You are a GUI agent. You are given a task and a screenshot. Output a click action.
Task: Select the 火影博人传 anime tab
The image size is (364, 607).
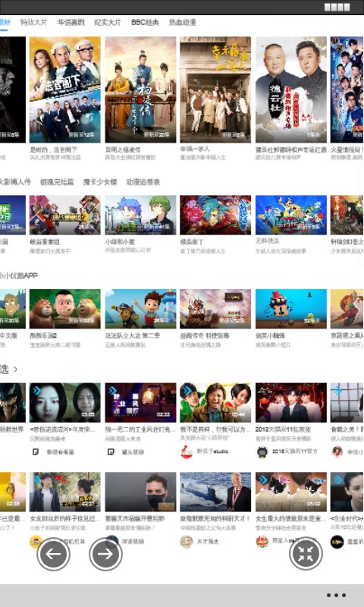[x=15, y=182]
